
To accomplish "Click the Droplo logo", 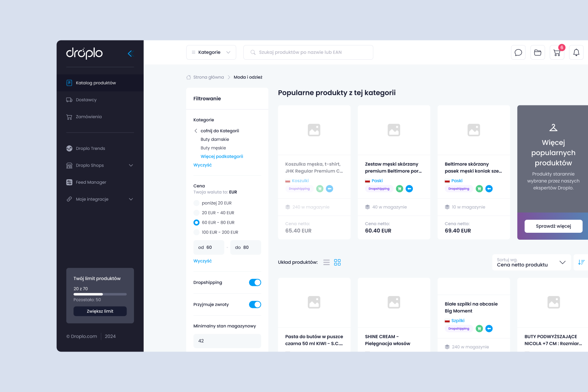I will 85,53.
